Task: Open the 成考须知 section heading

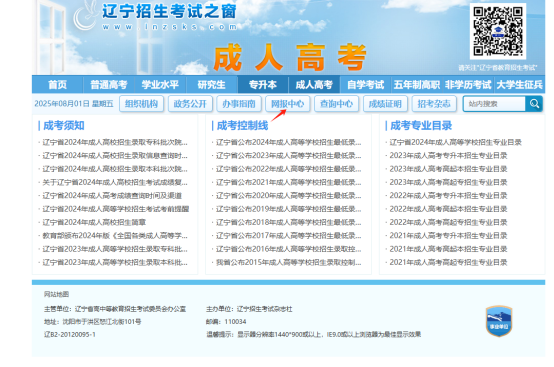Action: [64, 125]
